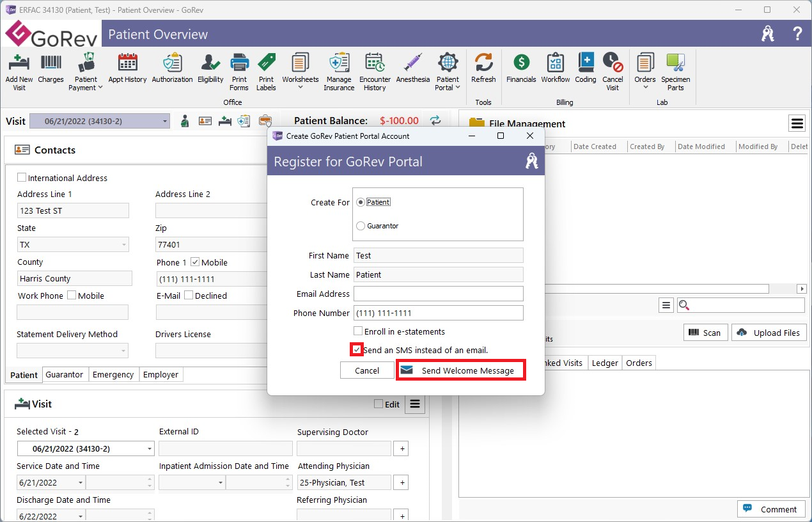Viewport: 812px width, 522px height.
Task: Check Work Phone Mobile checkbox
Action: click(72, 296)
